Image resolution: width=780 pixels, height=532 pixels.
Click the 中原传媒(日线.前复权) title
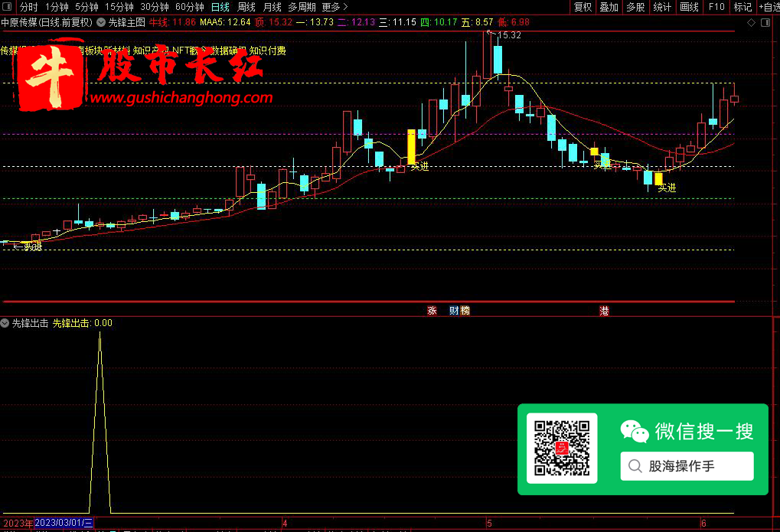(x=47, y=22)
